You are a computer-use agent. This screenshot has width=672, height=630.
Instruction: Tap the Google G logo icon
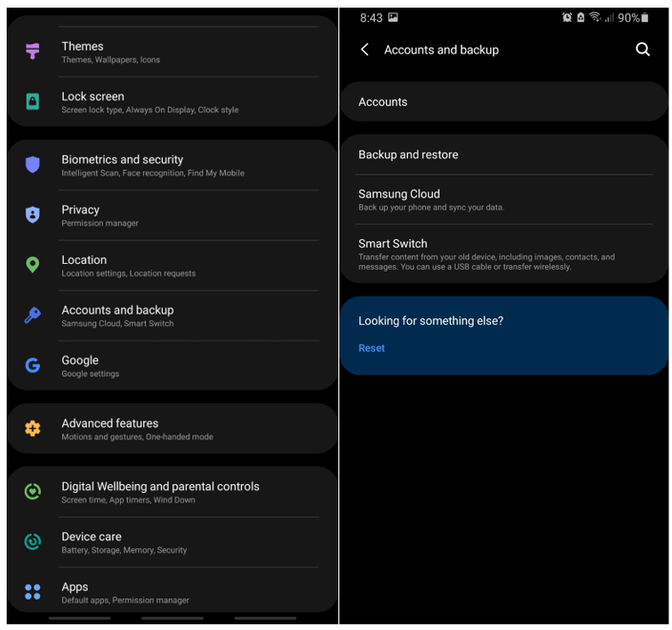pos(32,366)
